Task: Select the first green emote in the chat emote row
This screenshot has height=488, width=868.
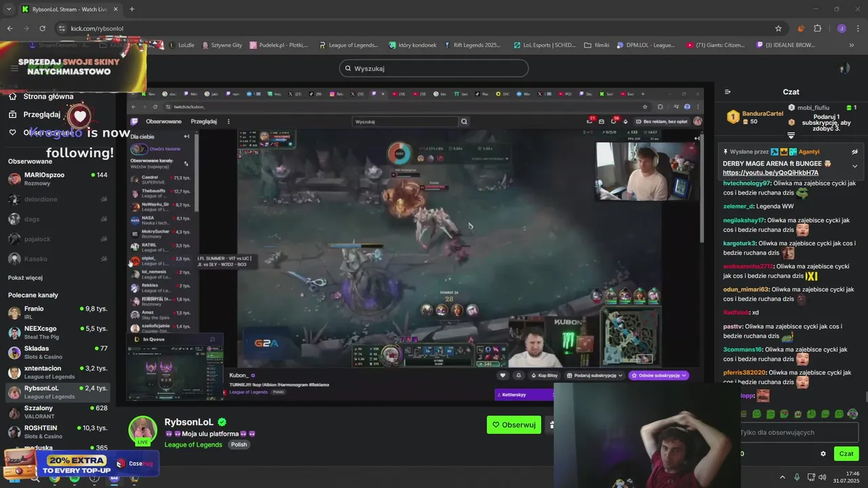Action: [757, 414]
